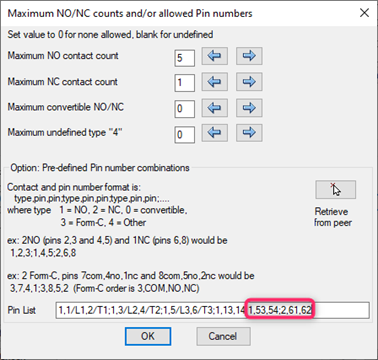Decrease Maximum undefined type "4" with left arrow
378x360 pixels.
214,133
